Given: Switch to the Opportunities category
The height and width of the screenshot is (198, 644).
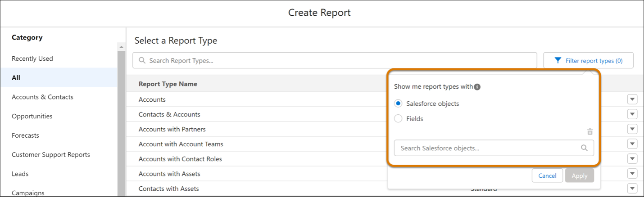Looking at the screenshot, I should click(x=32, y=116).
